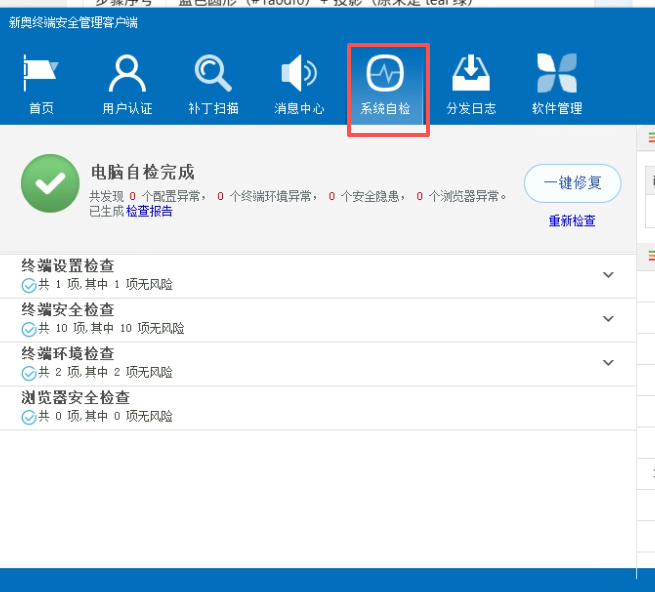
Task: Click the 一键修复 one-click repair button
Action: coord(573,183)
